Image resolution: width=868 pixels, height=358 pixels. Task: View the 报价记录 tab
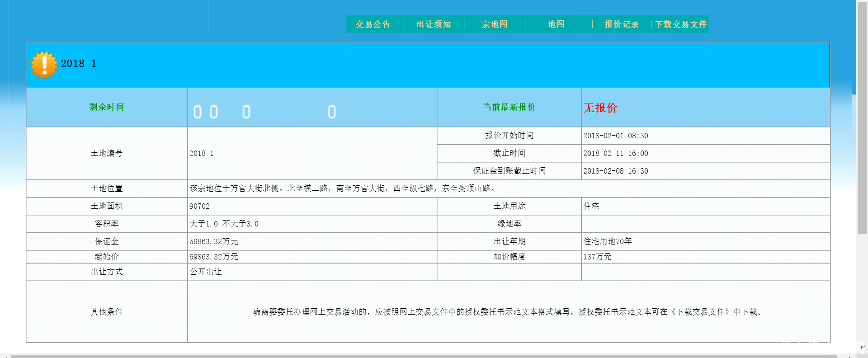click(x=622, y=24)
